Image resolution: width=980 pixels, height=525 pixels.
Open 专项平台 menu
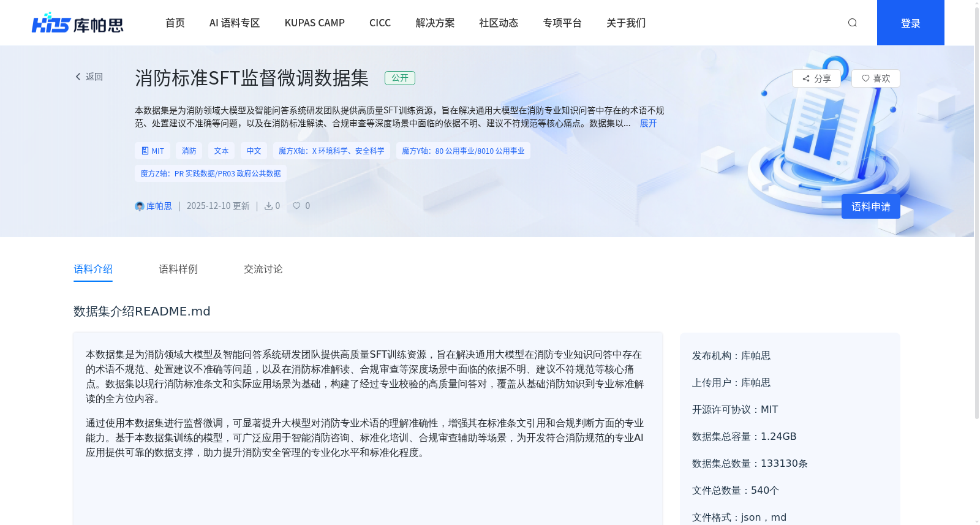click(562, 23)
